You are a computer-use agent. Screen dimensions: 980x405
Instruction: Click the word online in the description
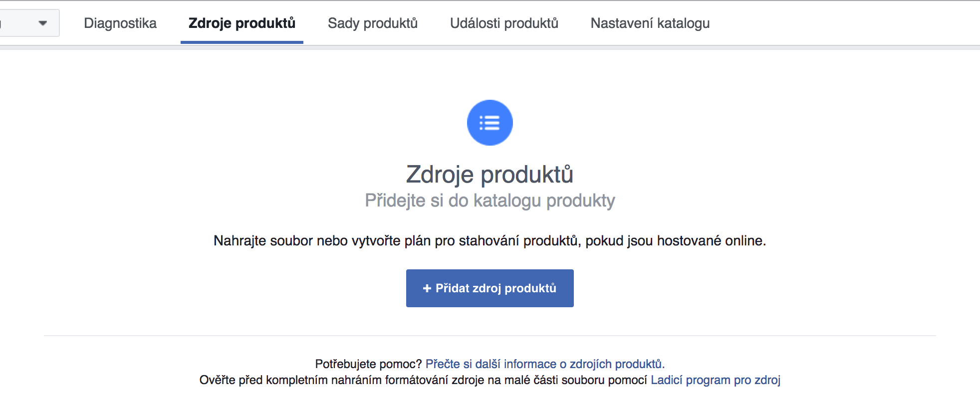pos(745,241)
